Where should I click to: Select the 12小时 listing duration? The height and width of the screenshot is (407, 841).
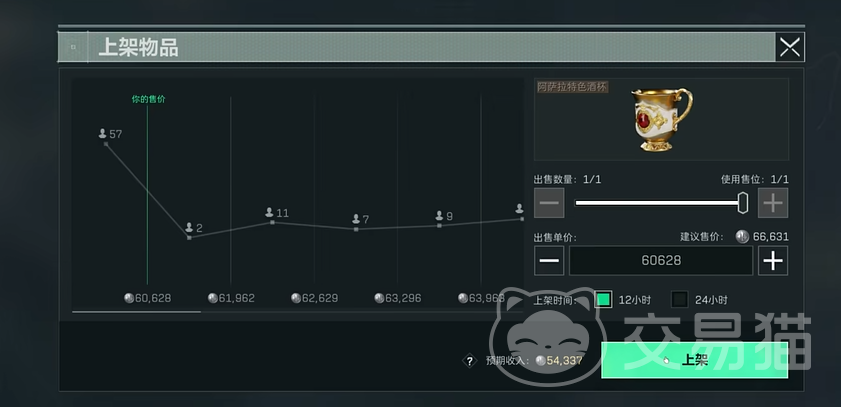point(603,300)
